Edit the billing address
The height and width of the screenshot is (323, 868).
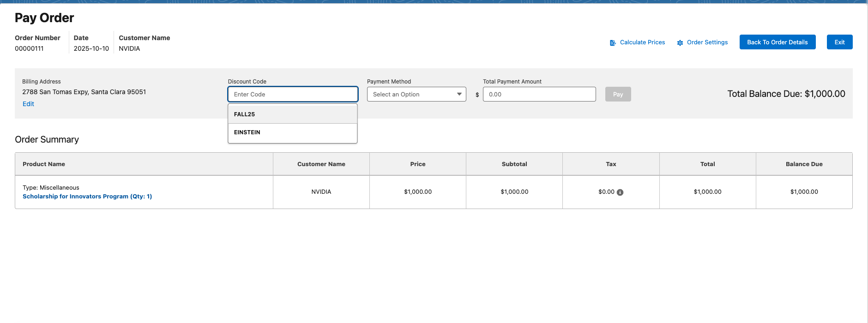(x=28, y=104)
